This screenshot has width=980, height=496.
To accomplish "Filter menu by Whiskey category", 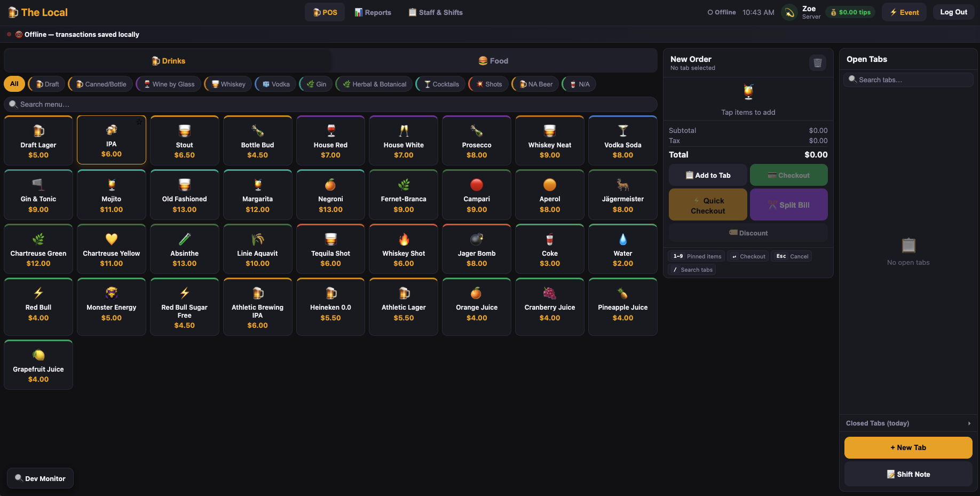I will point(228,84).
